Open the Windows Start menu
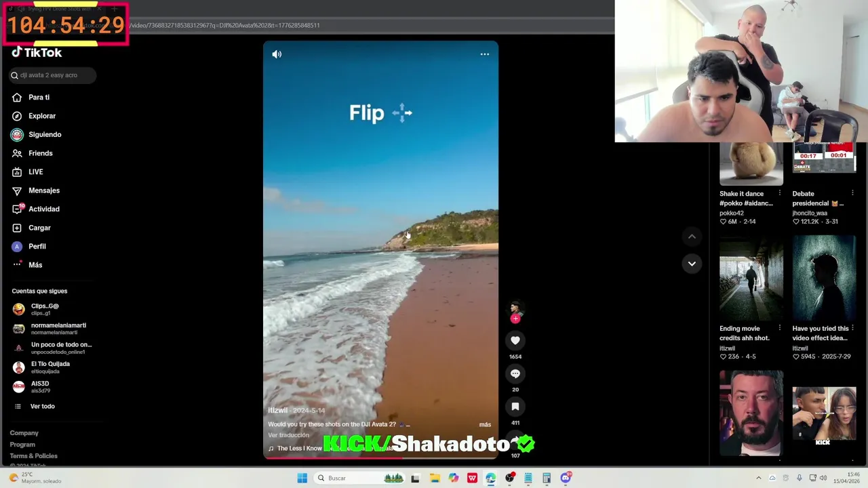The width and height of the screenshot is (868, 488). coord(302,478)
